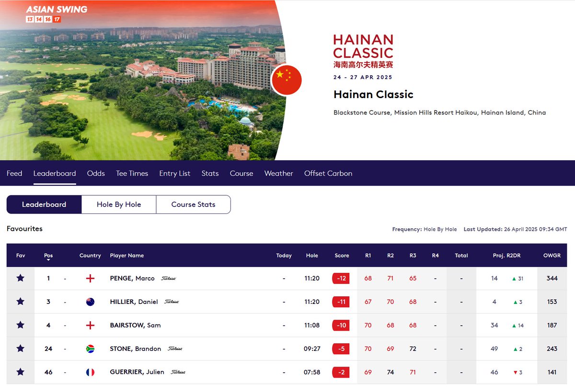Open player BAIRSTOW, Sam
The height and width of the screenshot is (392, 575).
pos(135,325)
